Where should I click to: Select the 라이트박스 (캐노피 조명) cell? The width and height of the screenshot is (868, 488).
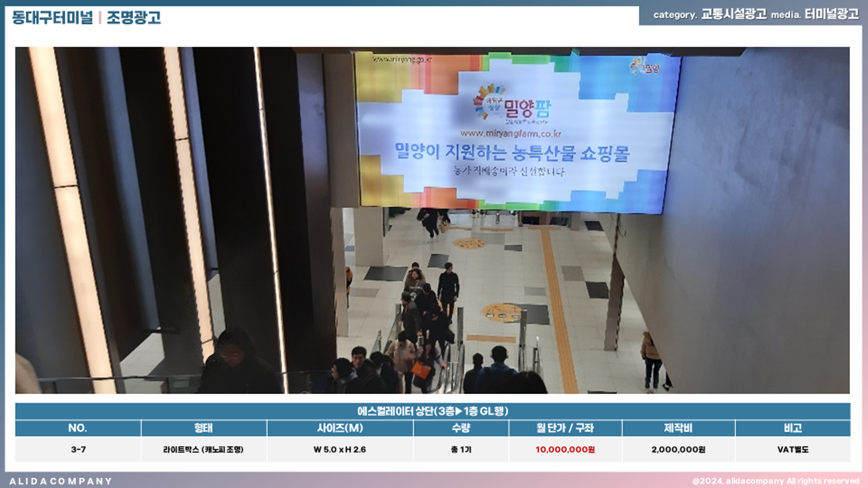click(x=203, y=449)
